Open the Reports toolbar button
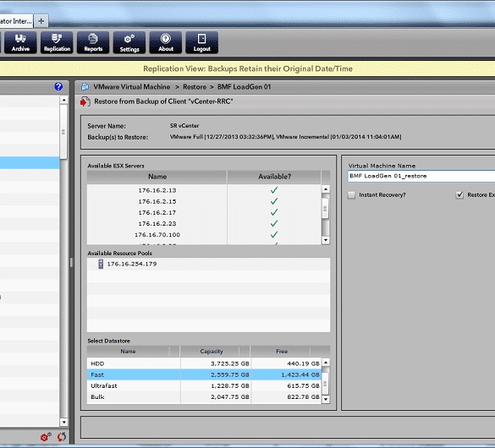Viewport: 495px width, 448px height. click(93, 42)
